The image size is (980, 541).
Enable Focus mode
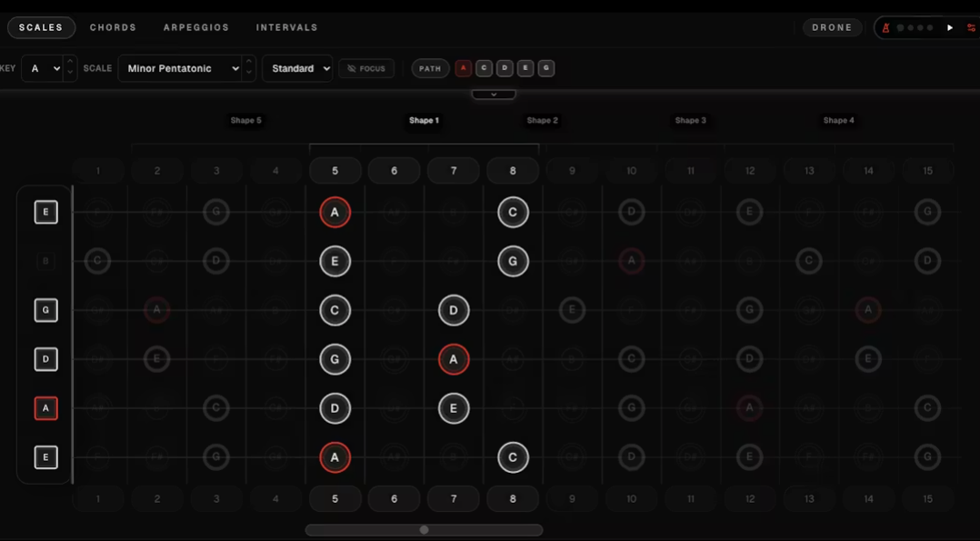(366, 68)
